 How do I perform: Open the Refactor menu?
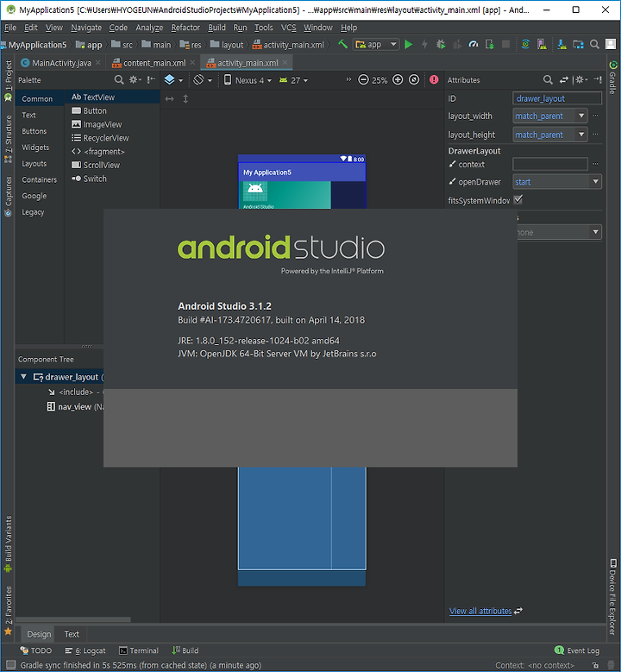185,28
